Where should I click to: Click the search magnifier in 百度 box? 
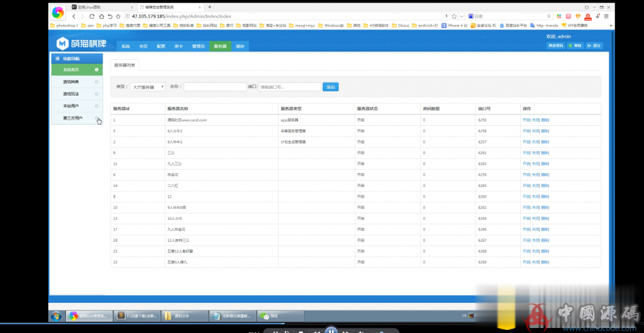(548, 16)
